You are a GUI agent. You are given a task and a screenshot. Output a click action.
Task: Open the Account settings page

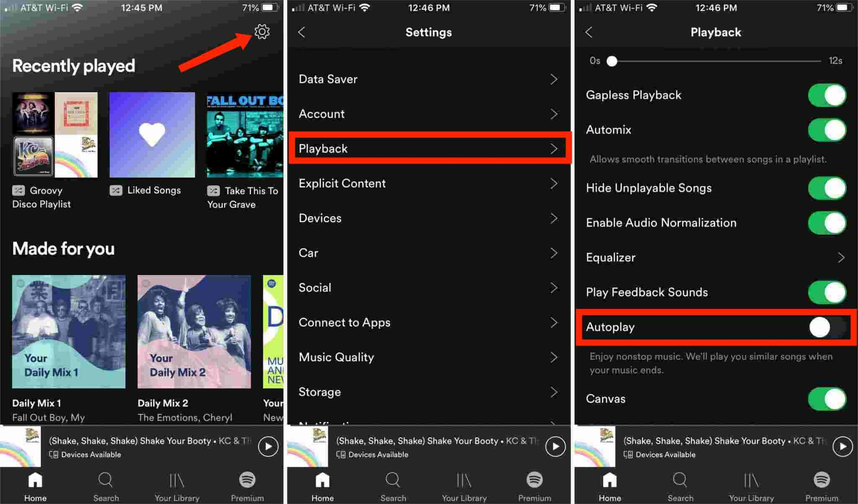429,113
